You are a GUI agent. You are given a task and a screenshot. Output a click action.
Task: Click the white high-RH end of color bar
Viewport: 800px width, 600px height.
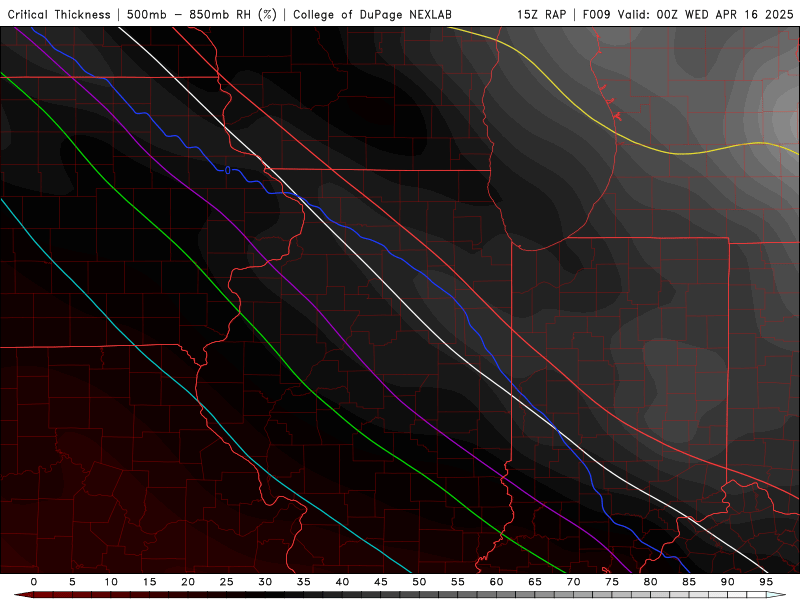[x=776, y=595]
